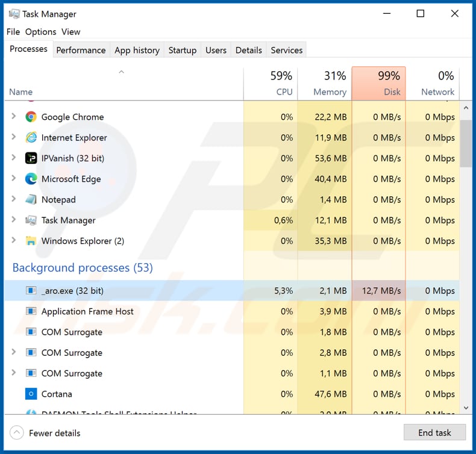Click the 0,6% Task Manager CPU value

click(284, 220)
